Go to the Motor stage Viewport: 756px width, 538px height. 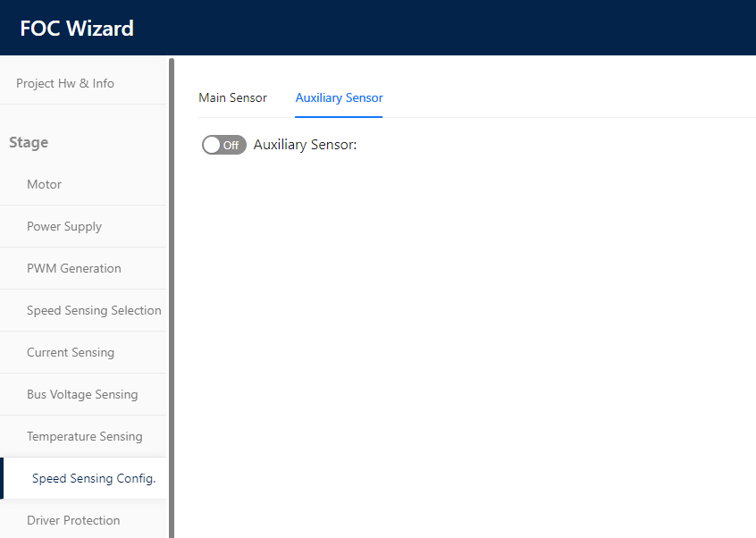pyautogui.click(x=45, y=184)
